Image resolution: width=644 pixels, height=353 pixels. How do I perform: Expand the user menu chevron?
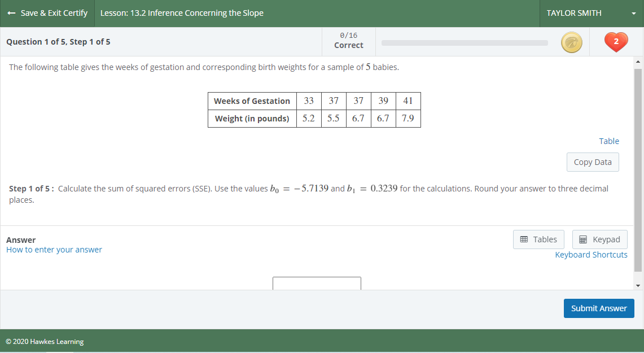point(634,12)
